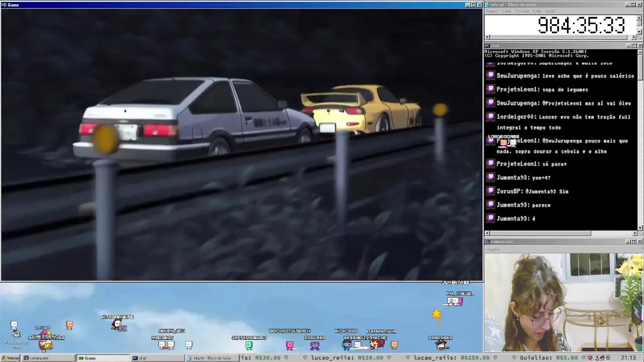Click the taskbar clock showing 21:13
The image size is (644, 362).
[x=628, y=358]
